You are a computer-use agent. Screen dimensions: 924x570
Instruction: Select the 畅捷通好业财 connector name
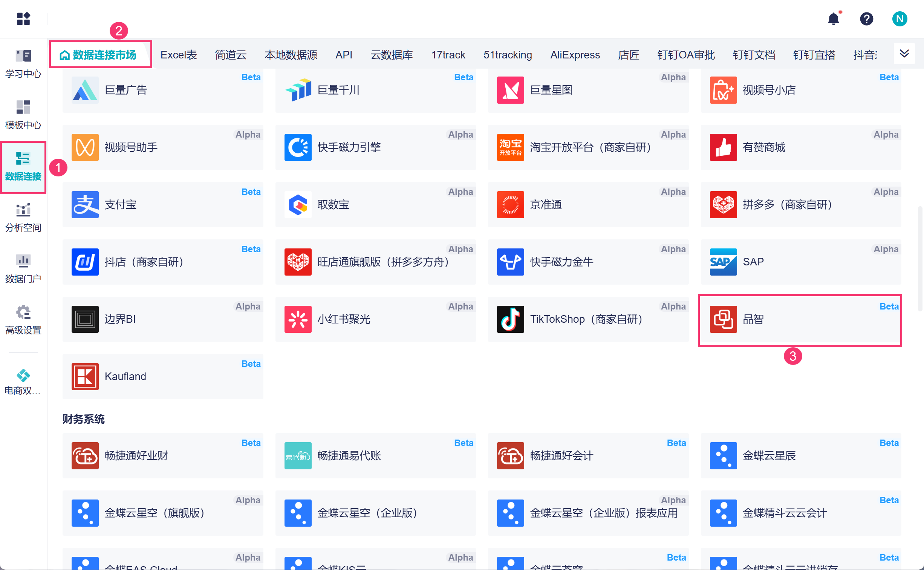coord(136,456)
